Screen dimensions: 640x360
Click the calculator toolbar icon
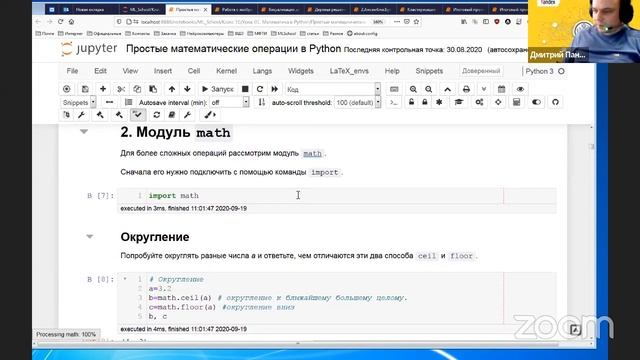(516, 102)
